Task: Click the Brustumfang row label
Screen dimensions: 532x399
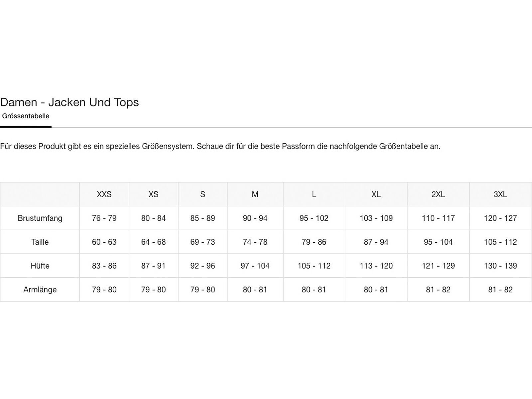Action: pyautogui.click(x=40, y=218)
